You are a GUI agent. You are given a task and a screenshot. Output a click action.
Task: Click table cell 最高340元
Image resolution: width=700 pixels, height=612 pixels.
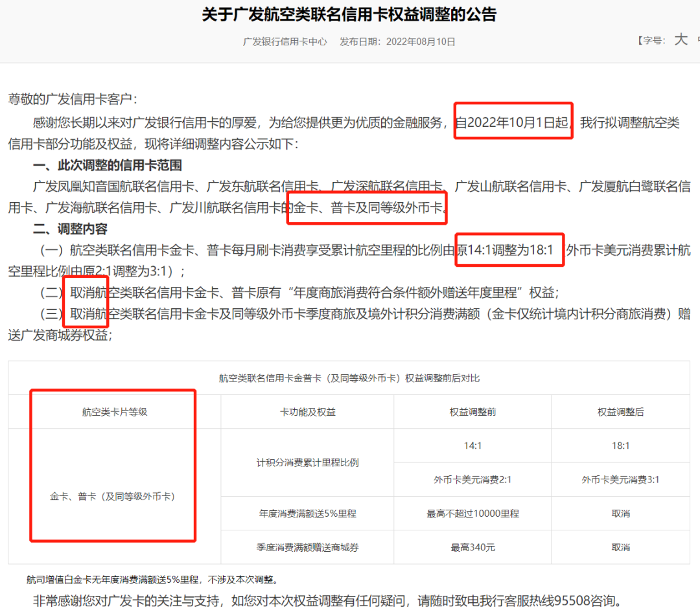click(x=472, y=547)
